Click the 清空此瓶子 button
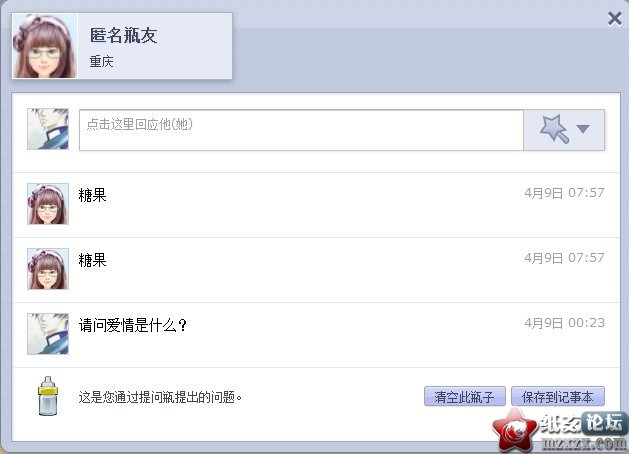This screenshot has height=454, width=629. [x=465, y=397]
